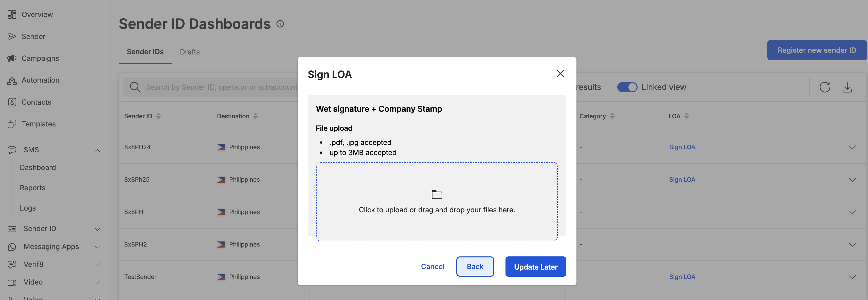Open Campaigns via its megaphone icon

point(12,58)
